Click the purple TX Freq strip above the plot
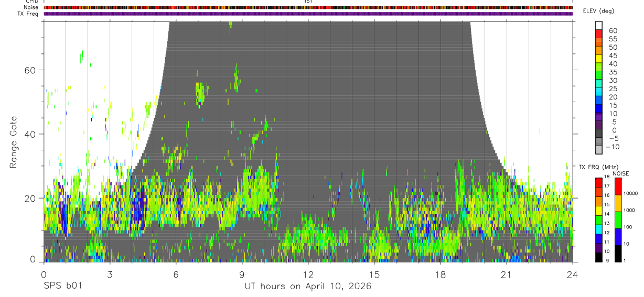 [308, 14]
